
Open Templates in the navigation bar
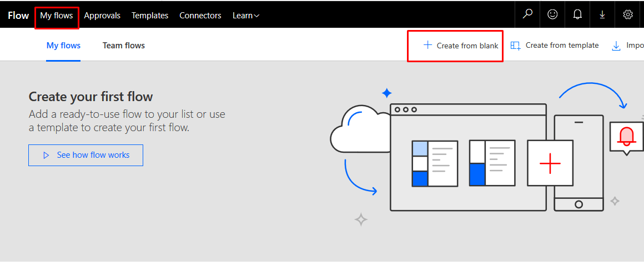(x=150, y=16)
